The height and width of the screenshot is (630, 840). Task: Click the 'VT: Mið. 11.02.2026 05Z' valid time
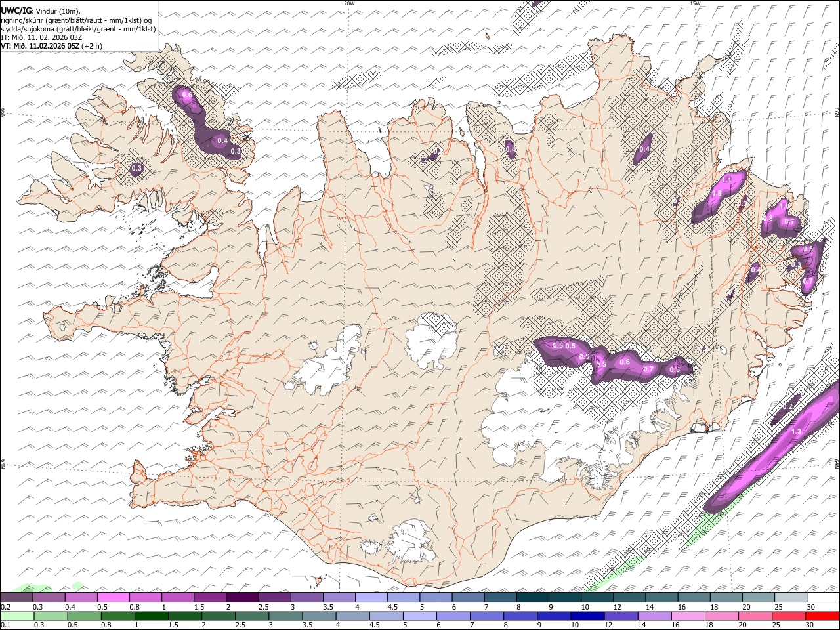40,46
